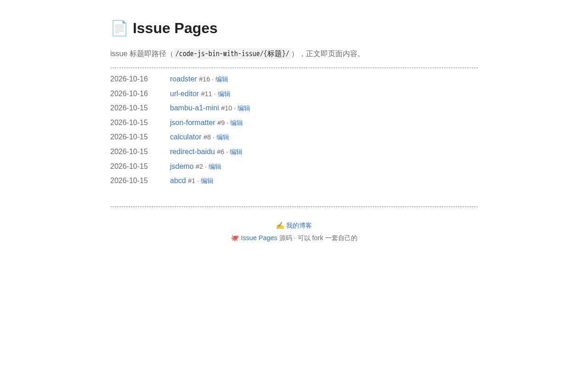The height and width of the screenshot is (368, 588).
Task: Open the Issue Pages source link in footer
Action: pyautogui.click(x=259, y=238)
